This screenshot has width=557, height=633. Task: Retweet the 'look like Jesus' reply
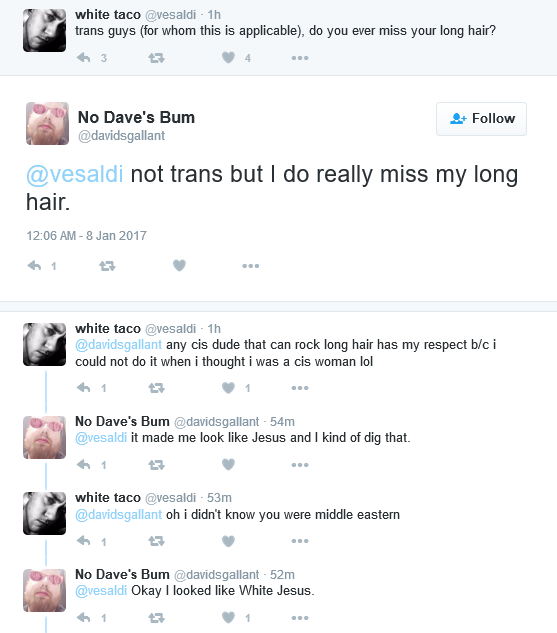coord(156,465)
